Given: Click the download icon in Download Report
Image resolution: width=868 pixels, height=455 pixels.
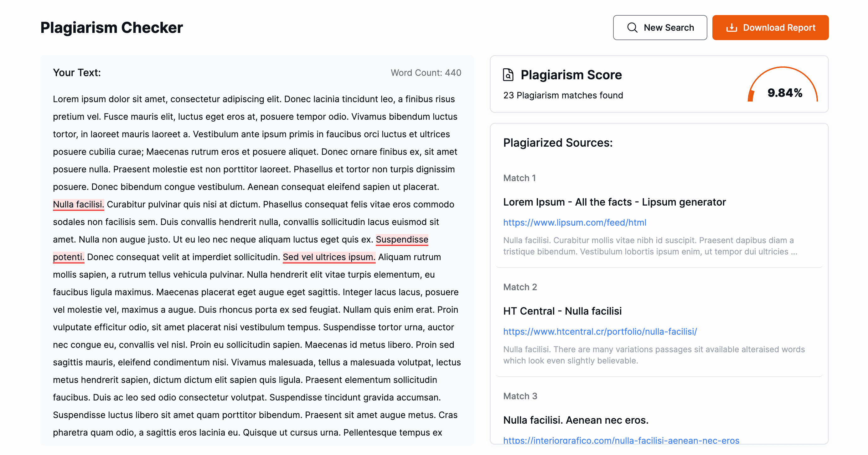Looking at the screenshot, I should [731, 28].
